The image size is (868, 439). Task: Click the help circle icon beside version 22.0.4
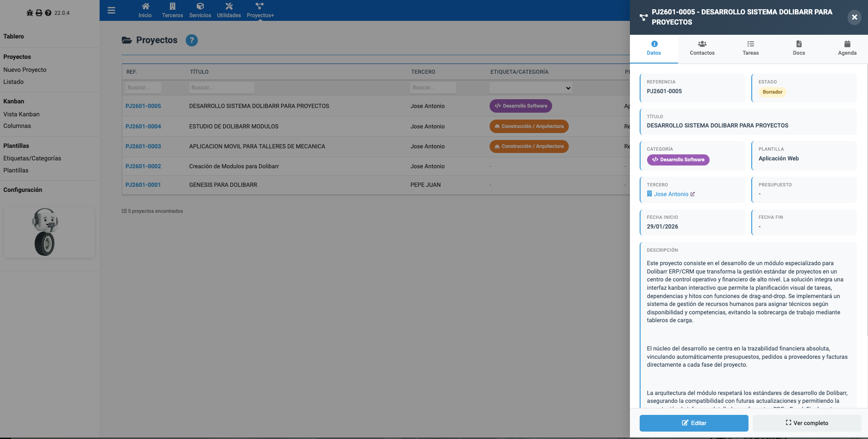pyautogui.click(x=48, y=13)
